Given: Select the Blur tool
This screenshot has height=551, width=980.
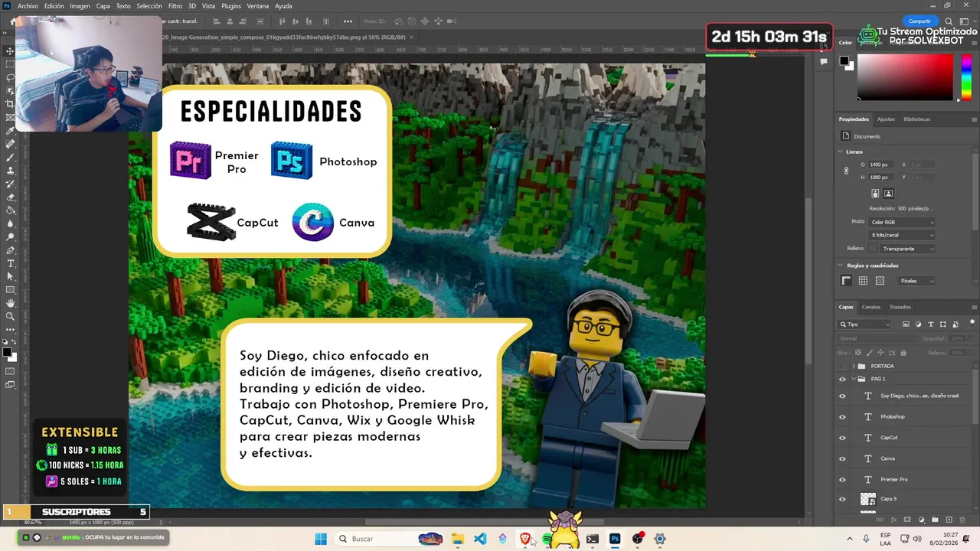Looking at the screenshot, I should [x=10, y=223].
